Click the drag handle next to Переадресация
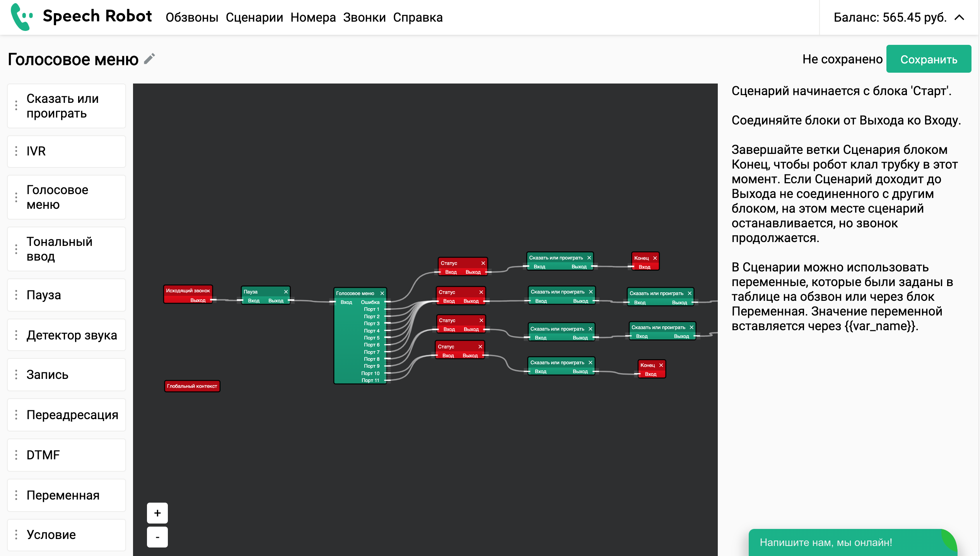 click(x=16, y=415)
